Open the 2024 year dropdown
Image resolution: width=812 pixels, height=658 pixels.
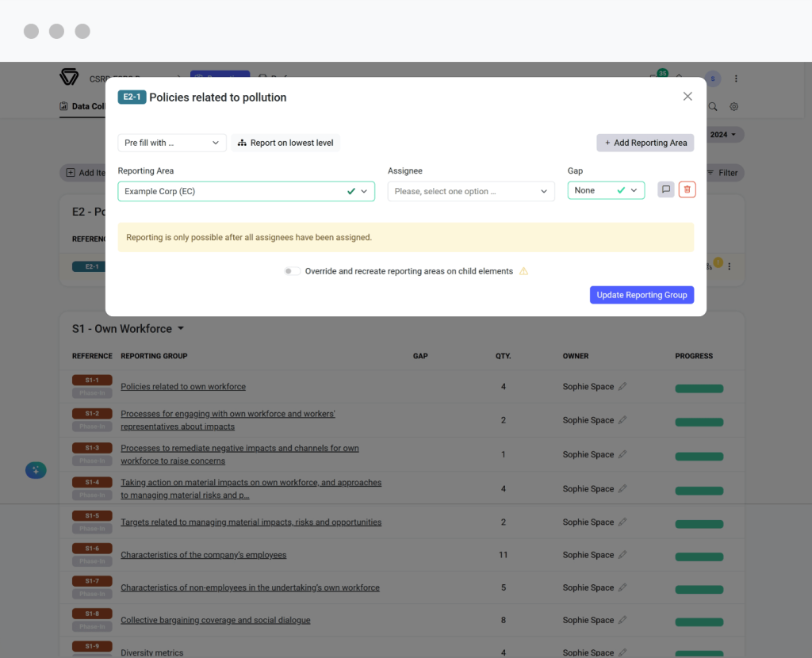[723, 135]
